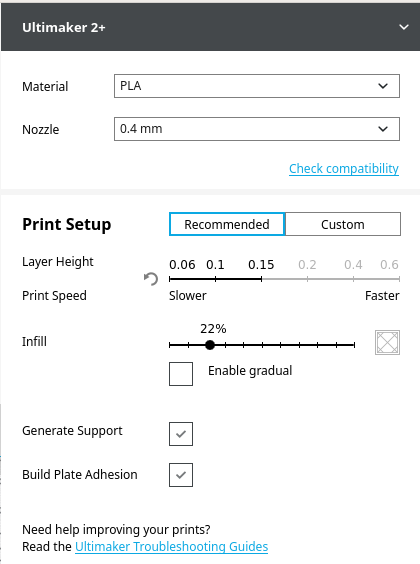Image resolution: width=420 pixels, height=564 pixels.
Task: Switch to Custom print setup
Action: click(343, 224)
